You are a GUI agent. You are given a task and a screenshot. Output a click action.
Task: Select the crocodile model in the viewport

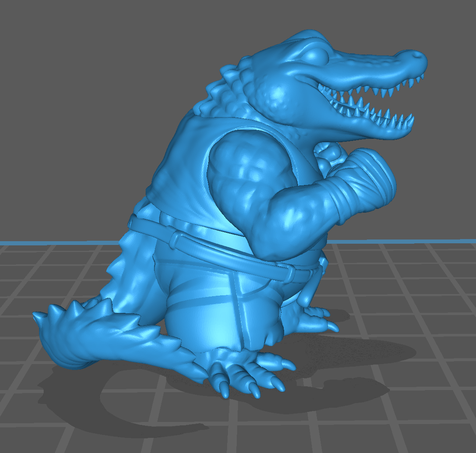(235, 210)
